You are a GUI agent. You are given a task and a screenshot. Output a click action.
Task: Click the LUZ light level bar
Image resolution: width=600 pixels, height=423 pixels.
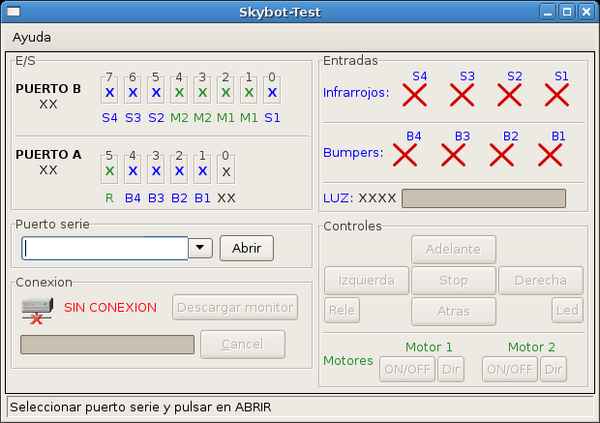[x=483, y=198]
